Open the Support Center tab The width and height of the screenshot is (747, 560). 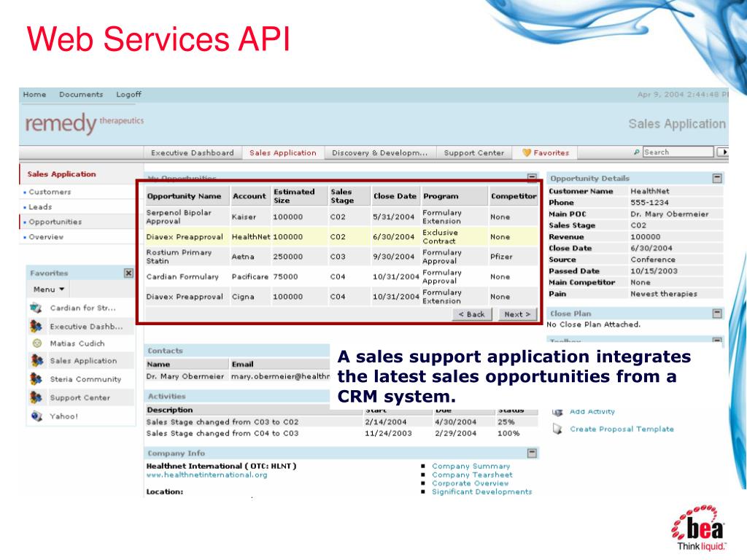click(x=474, y=153)
